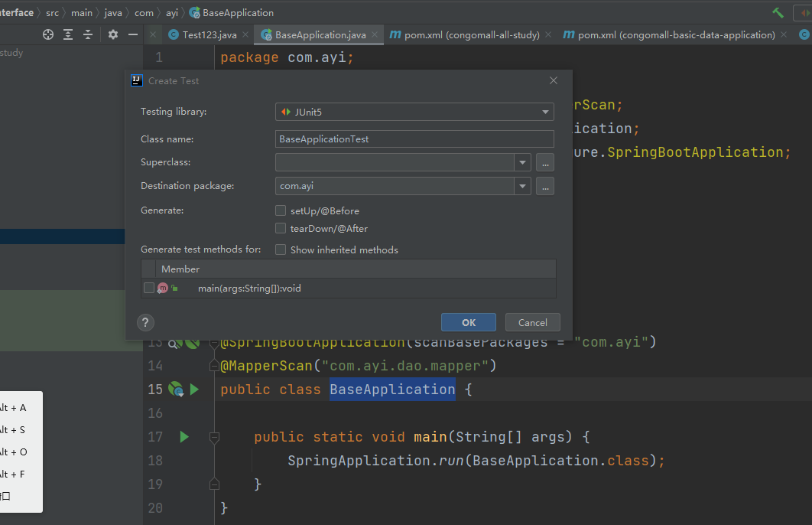Screen dimensions: 812x525
Task: Enable the tearDown/@After checkbox
Action: pos(281,228)
